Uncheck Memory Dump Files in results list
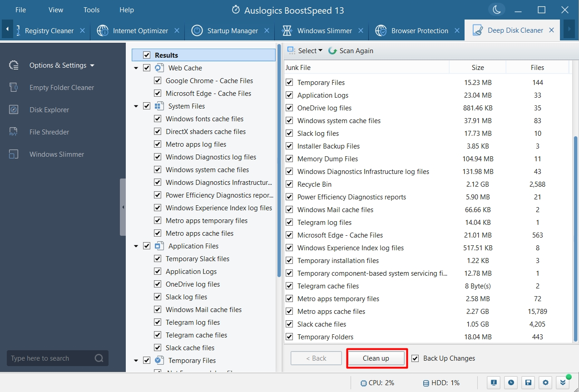 289,159
